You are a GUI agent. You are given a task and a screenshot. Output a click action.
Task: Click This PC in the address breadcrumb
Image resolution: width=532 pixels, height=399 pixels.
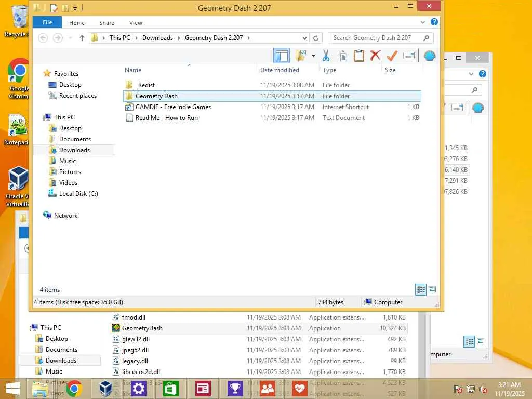coord(120,38)
